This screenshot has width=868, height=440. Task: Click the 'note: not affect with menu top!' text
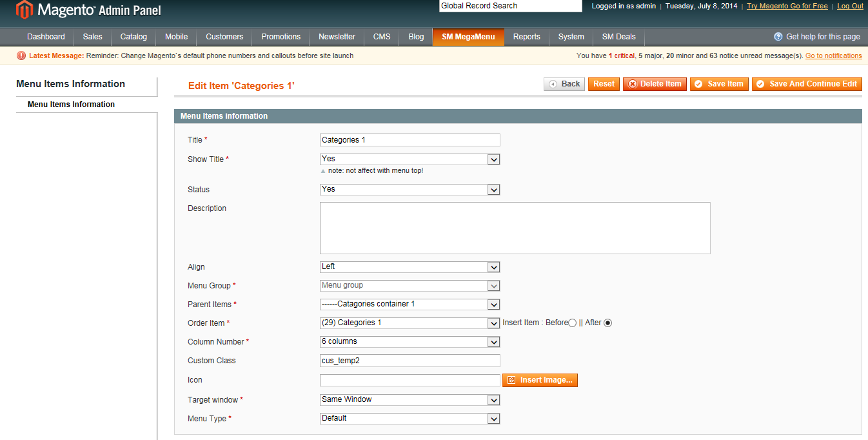[375, 171]
